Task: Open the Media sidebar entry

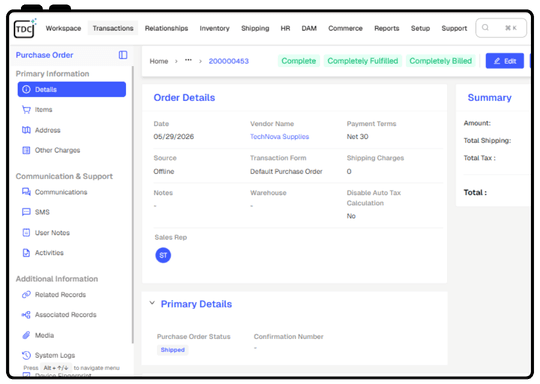Action: (x=72, y=335)
